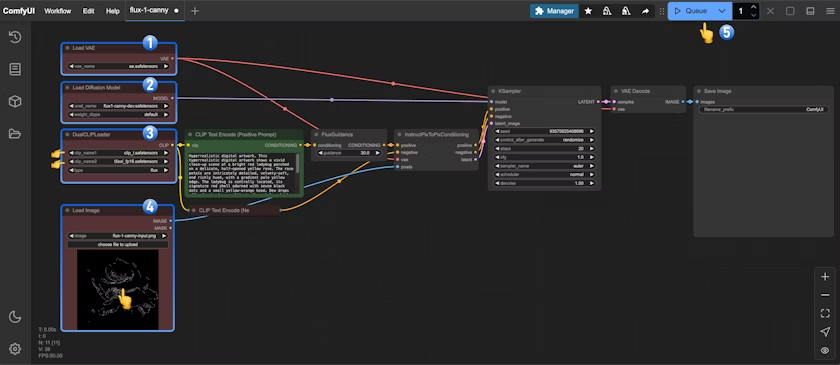840x365 pixels.
Task: Toggle dark theme moon icon
Action: coord(15,317)
